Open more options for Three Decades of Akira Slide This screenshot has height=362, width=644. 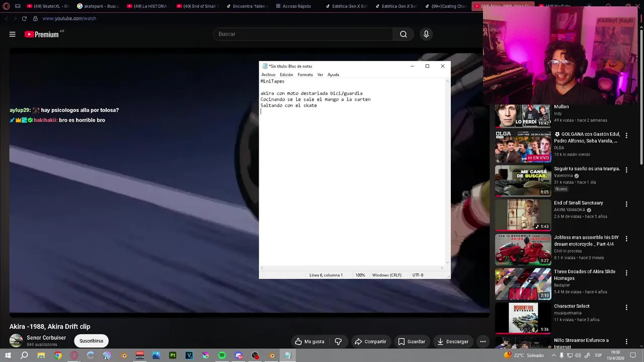tap(626, 273)
